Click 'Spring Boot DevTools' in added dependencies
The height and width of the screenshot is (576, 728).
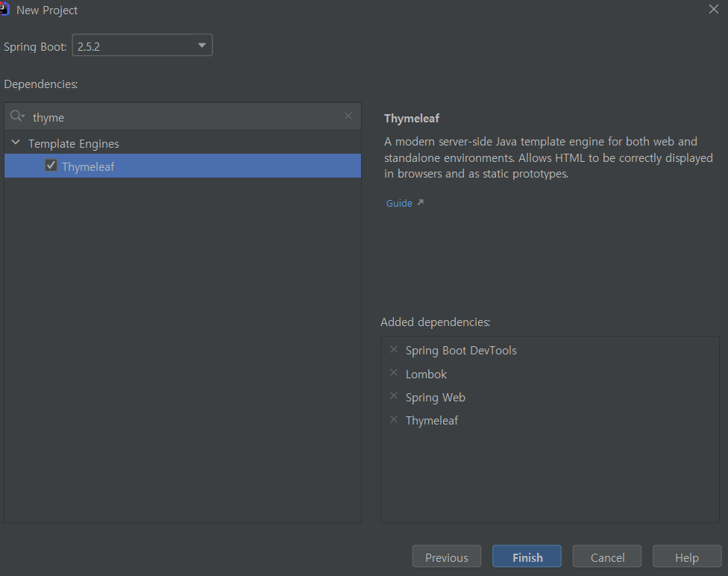coord(461,351)
